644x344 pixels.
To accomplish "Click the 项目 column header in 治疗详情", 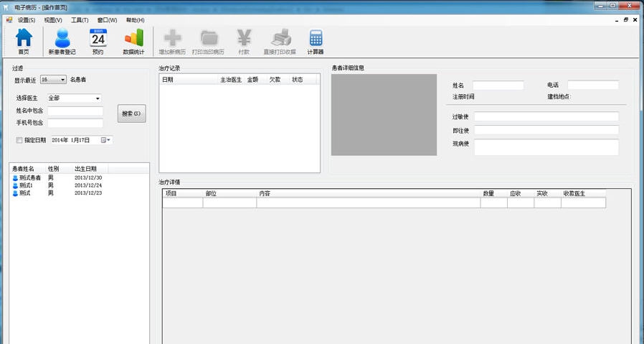I will pos(182,193).
